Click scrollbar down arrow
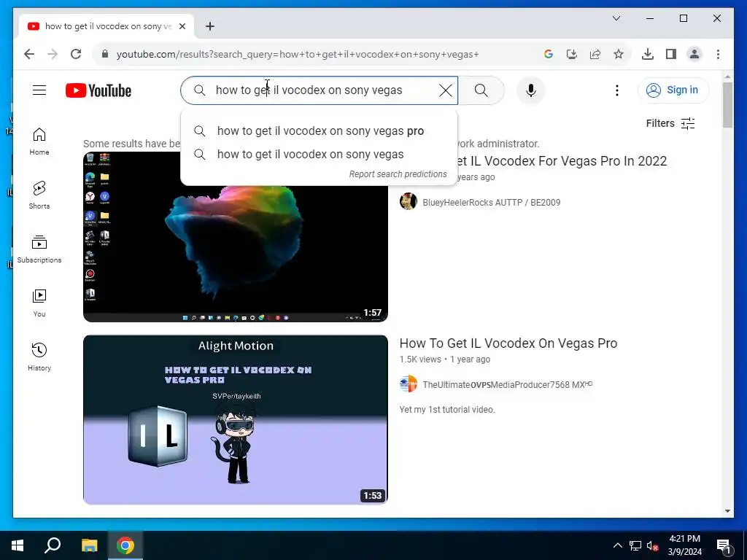The width and height of the screenshot is (747, 560). [x=727, y=511]
